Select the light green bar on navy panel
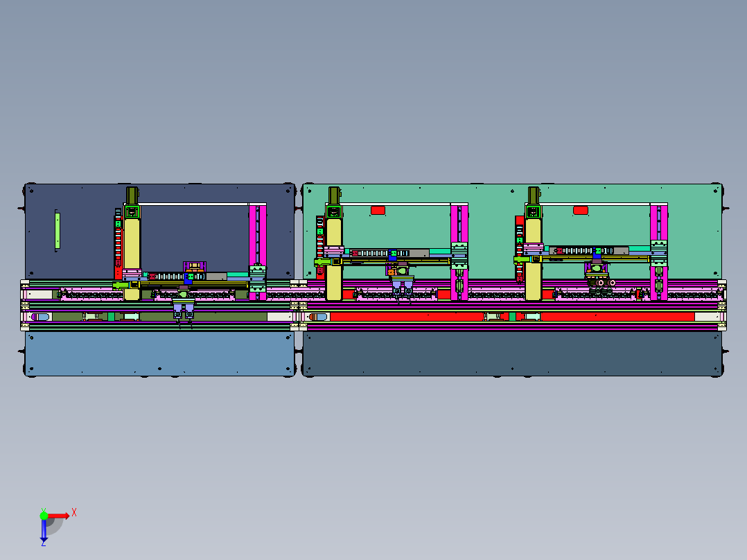 click(57, 231)
